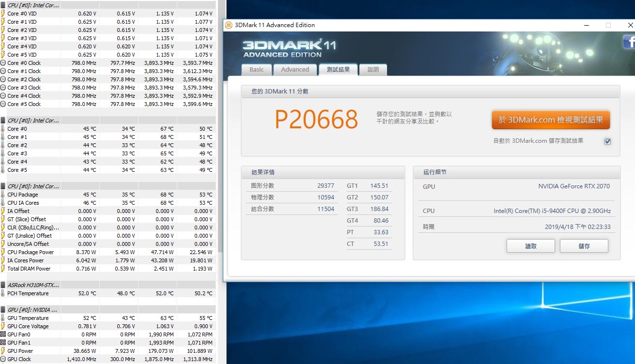Click the power icon beside CPU Package Power
Screen dimensions: 635x364
tap(3, 252)
